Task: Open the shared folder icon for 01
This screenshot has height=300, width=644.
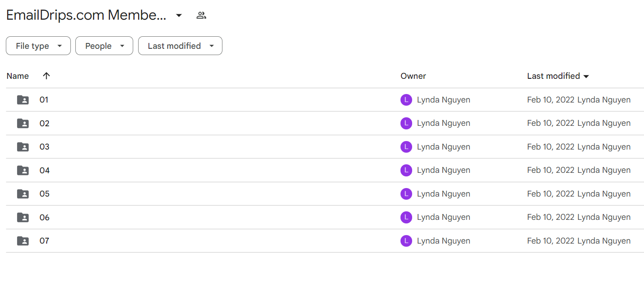Action: [x=23, y=100]
